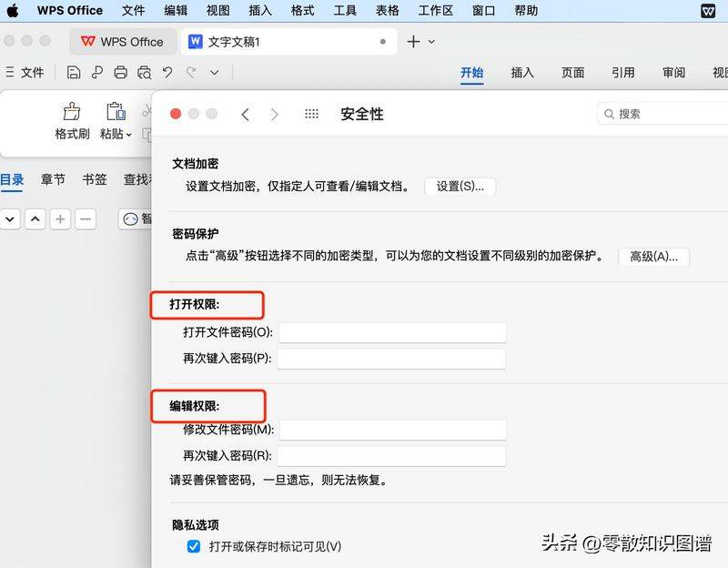Uncheck 打开或保存时标记可见 checkbox
The image size is (728, 568).
(x=194, y=546)
